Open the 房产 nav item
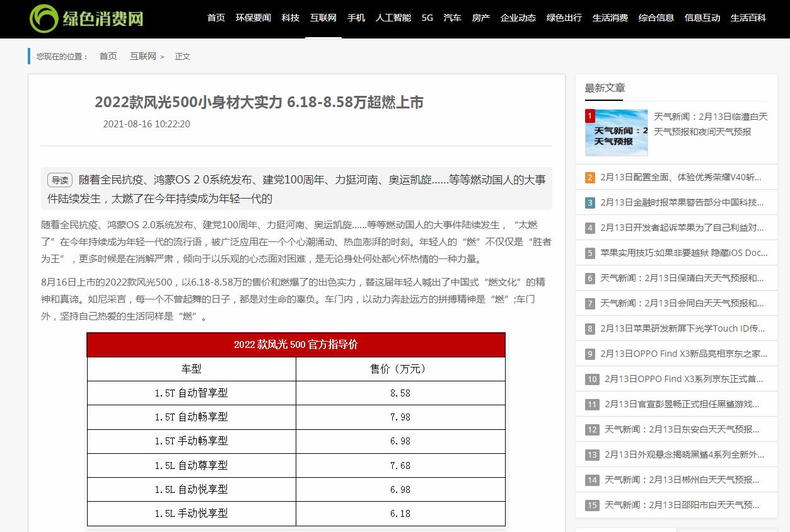790x532 pixels. 481,18
